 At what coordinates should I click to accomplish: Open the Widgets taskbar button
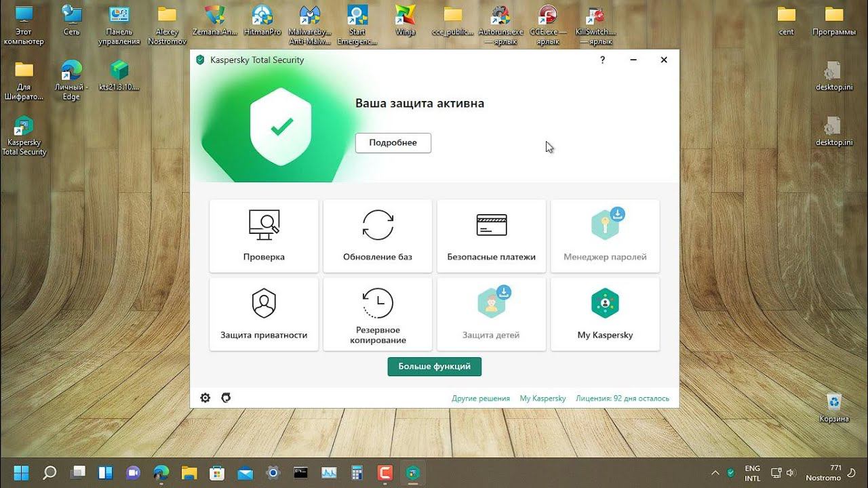106,472
